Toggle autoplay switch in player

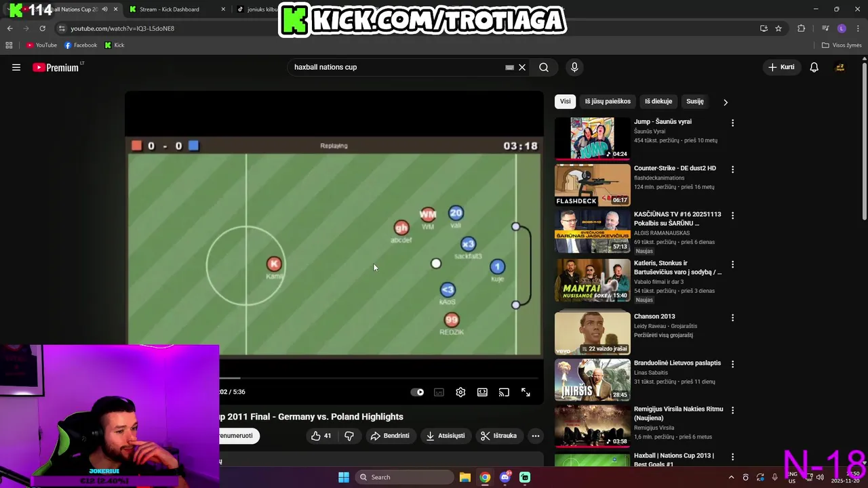point(417,392)
